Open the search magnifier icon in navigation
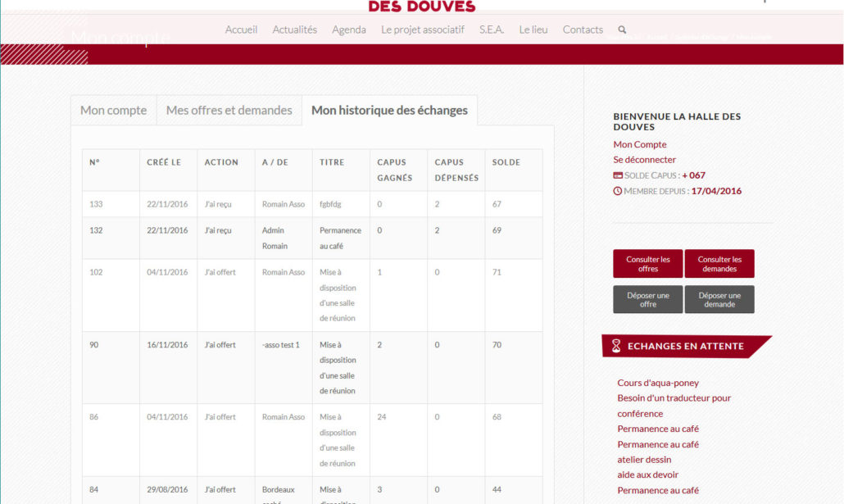844x504 pixels. (622, 30)
